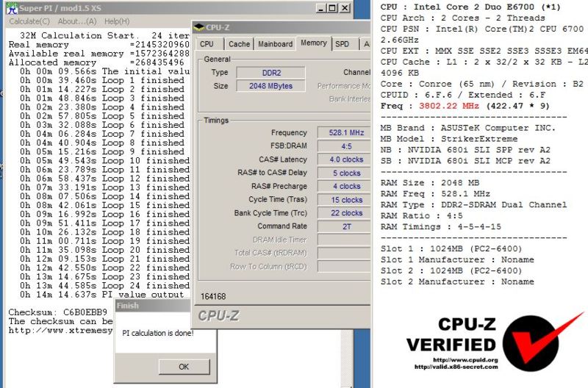Click the CAS# Latency value 4.0 clocks
588x388 pixels.
[x=344, y=159]
